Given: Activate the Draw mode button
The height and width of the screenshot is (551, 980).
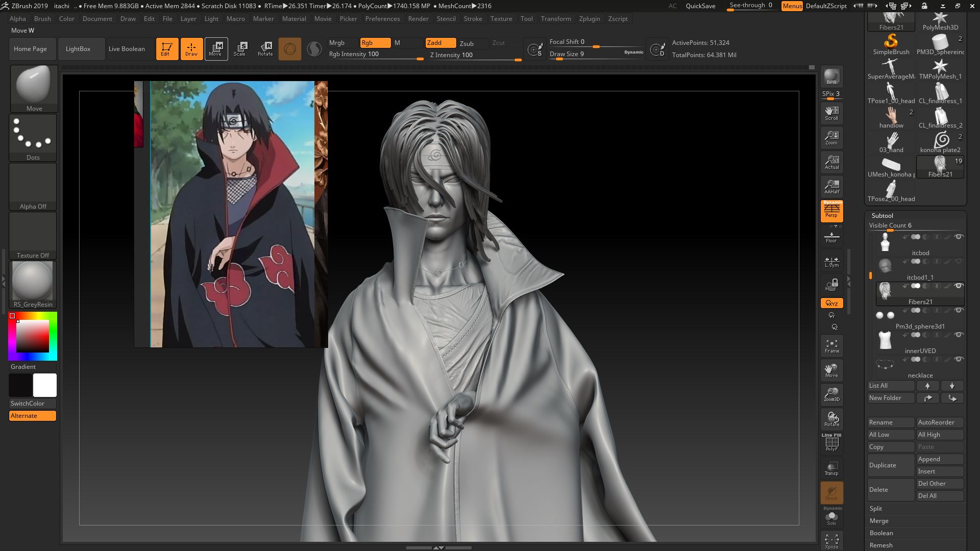Looking at the screenshot, I should pos(191,49).
